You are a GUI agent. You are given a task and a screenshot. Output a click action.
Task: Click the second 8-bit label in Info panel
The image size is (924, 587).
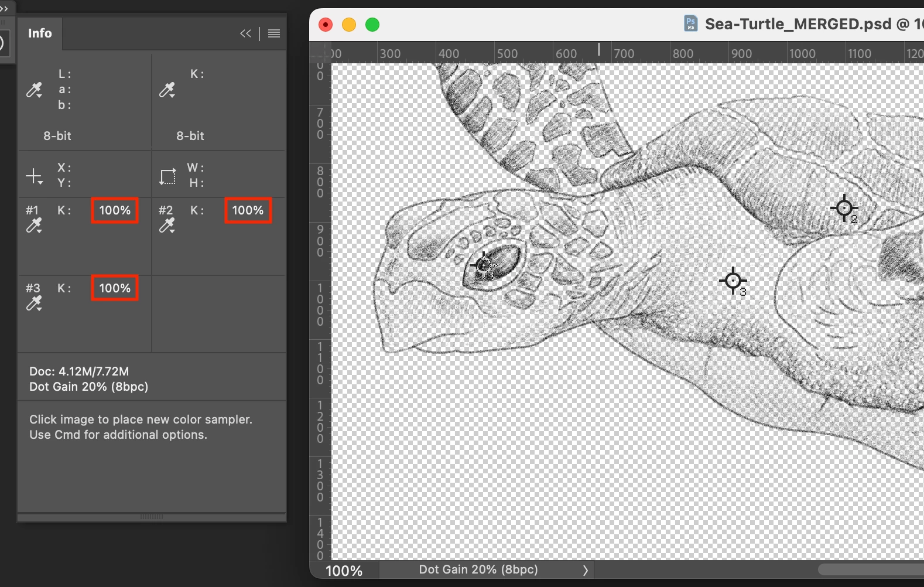tap(190, 136)
